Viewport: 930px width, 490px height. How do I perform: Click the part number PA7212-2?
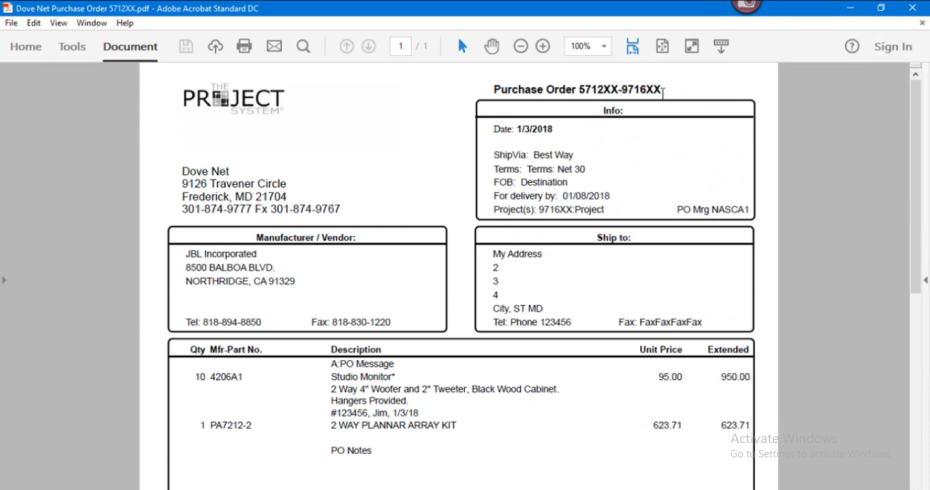tap(231, 425)
